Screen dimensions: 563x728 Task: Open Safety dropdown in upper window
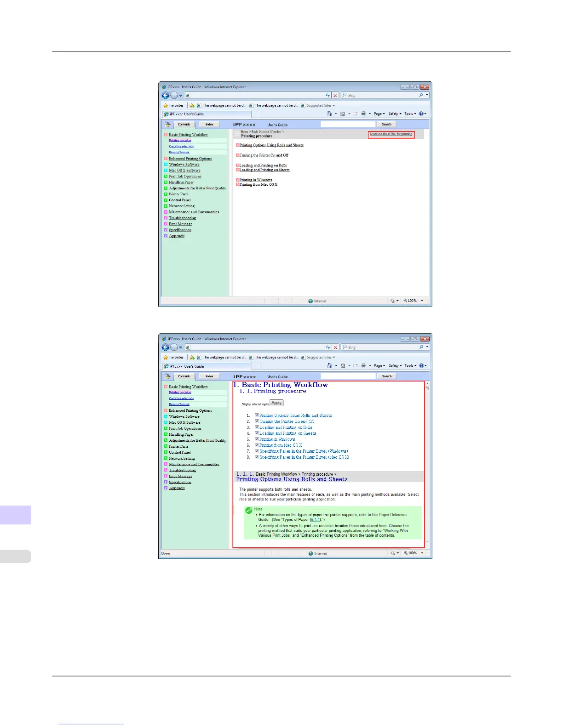[x=395, y=114]
